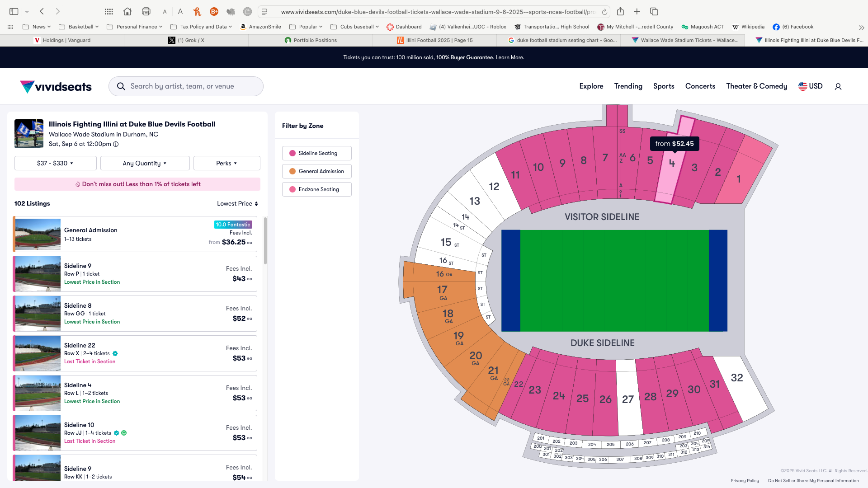Open the Lowest Price sort dropdown
The width and height of the screenshot is (868, 488).
coord(237,204)
